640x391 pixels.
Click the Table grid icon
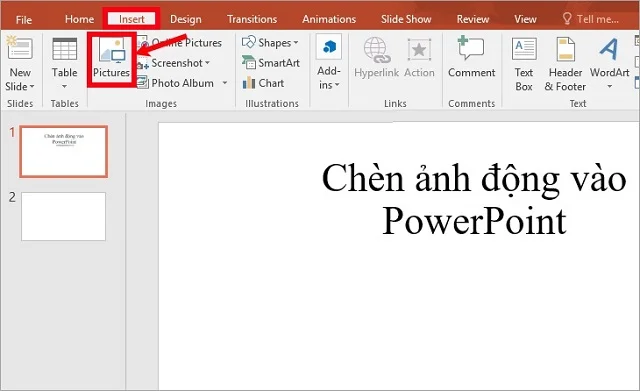(64, 49)
